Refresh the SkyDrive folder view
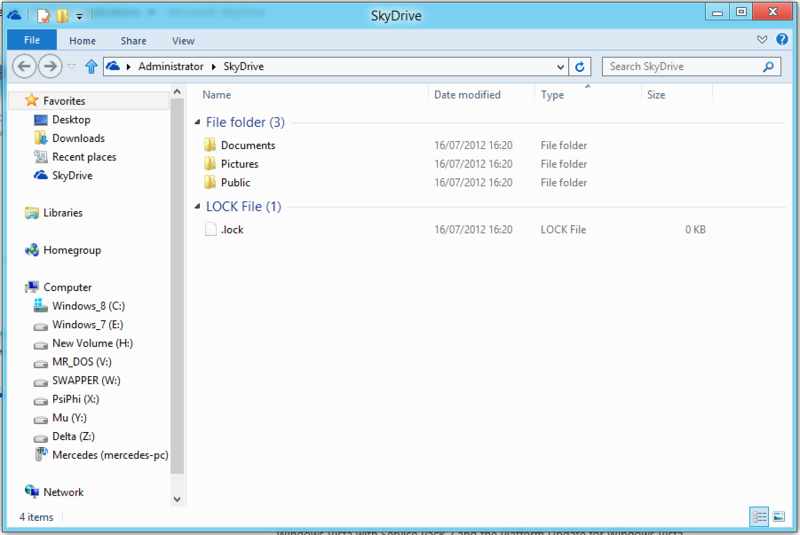 580,67
